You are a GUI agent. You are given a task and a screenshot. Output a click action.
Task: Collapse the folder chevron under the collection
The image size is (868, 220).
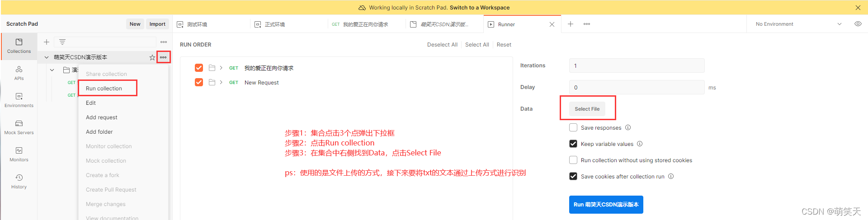tap(52, 70)
